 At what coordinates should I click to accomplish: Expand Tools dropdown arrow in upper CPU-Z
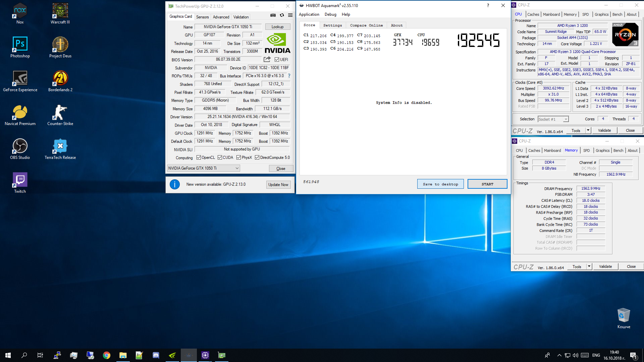tap(588, 130)
